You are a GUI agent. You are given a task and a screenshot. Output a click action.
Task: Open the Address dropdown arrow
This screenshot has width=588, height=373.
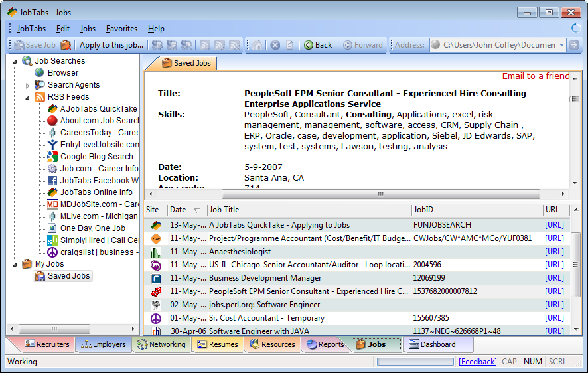[561, 45]
